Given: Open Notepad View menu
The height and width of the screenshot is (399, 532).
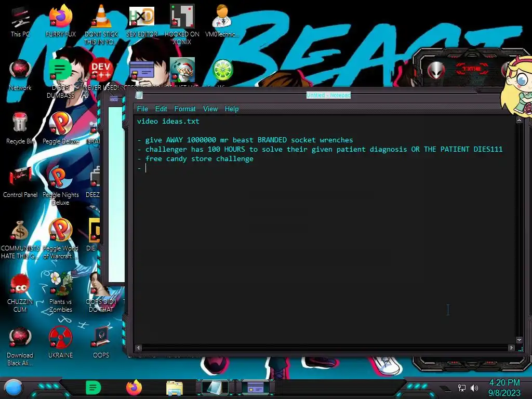Looking at the screenshot, I should 210,109.
